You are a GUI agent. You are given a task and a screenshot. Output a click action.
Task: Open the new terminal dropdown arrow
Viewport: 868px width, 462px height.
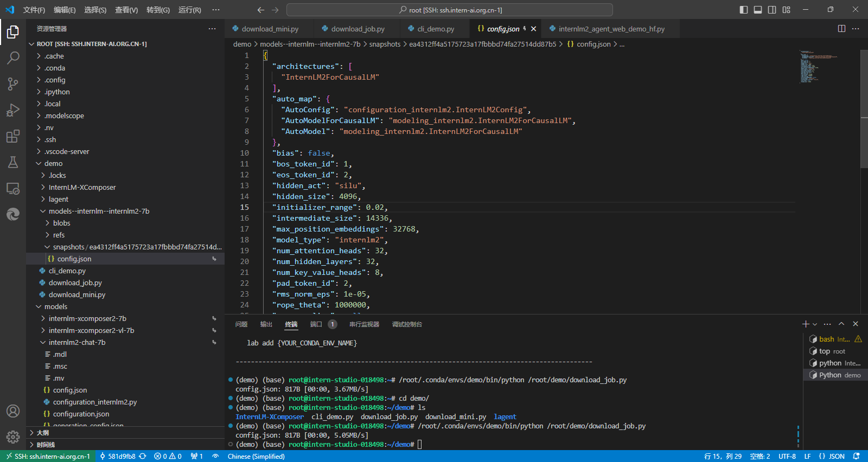[815, 324]
